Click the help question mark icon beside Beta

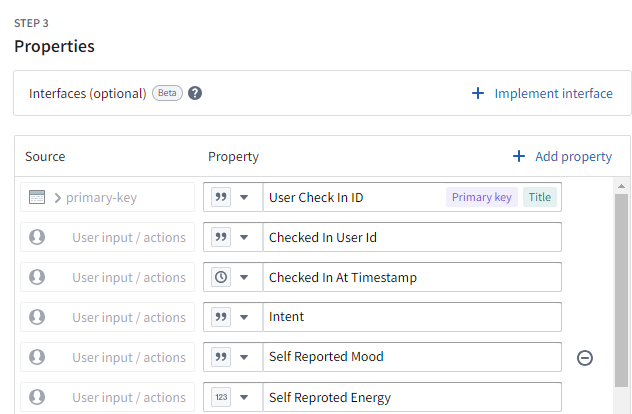click(x=195, y=93)
